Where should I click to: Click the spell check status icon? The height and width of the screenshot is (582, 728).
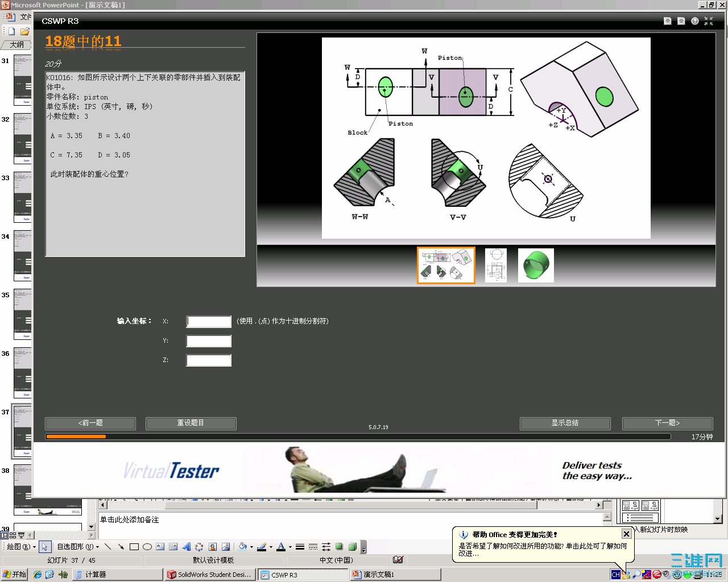(x=398, y=560)
